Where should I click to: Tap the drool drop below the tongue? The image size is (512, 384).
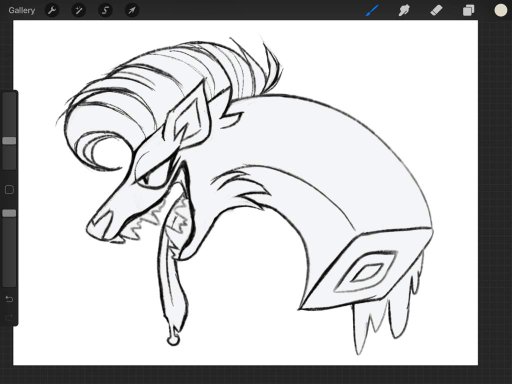click(x=173, y=340)
